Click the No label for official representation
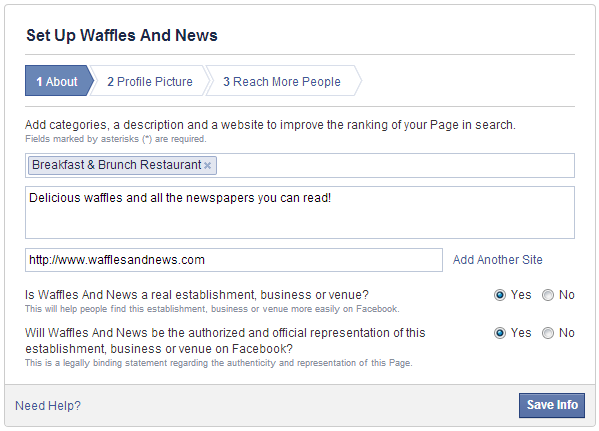Viewport: 599px width, 431px height. [567, 333]
